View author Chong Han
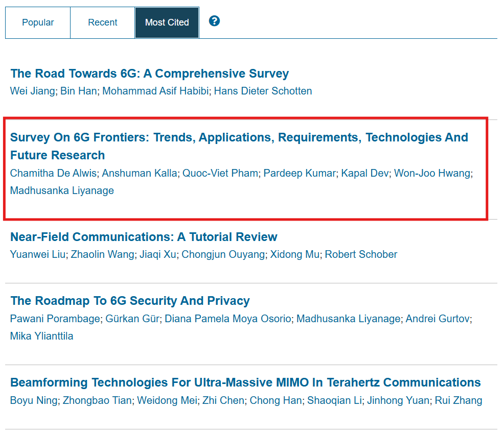 click(276, 401)
